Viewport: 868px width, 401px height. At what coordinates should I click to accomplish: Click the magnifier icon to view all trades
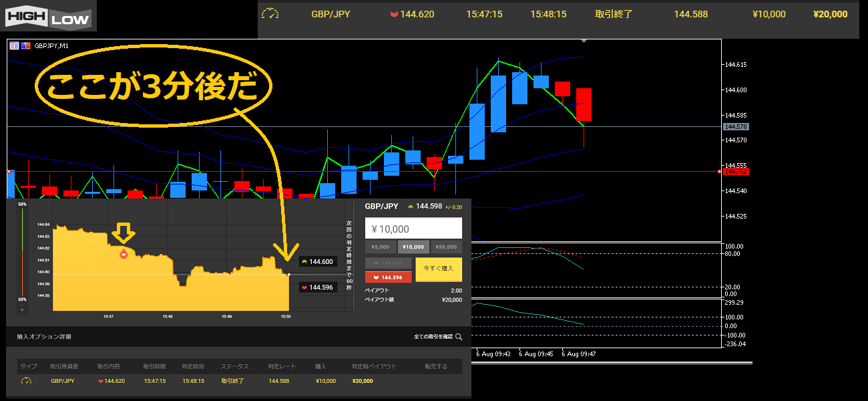tap(458, 337)
